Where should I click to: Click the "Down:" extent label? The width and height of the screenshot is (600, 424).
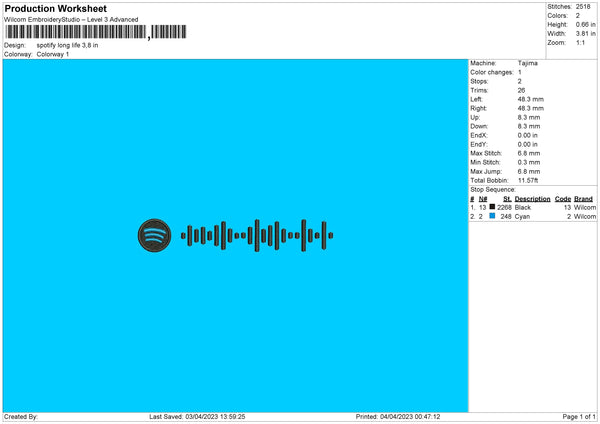[x=479, y=126]
